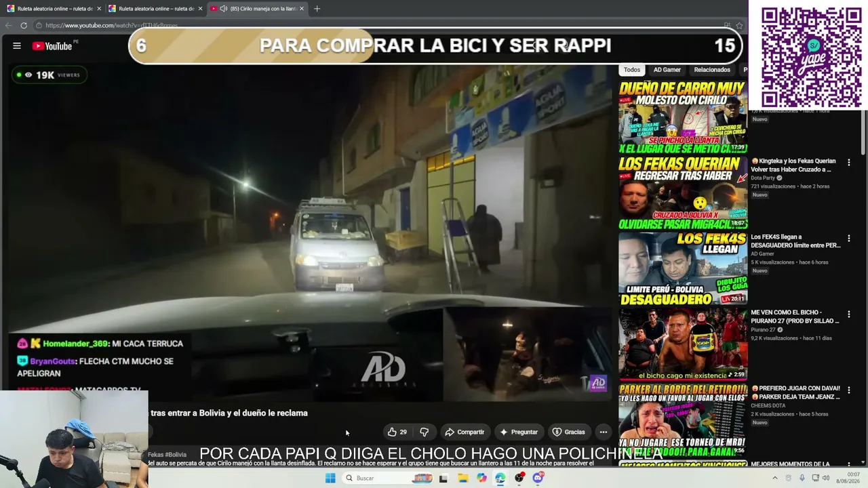Open LOS FEKAS QUERIAN REGRESAR thumbnail
This screenshot has height=488, width=868.
683,193
